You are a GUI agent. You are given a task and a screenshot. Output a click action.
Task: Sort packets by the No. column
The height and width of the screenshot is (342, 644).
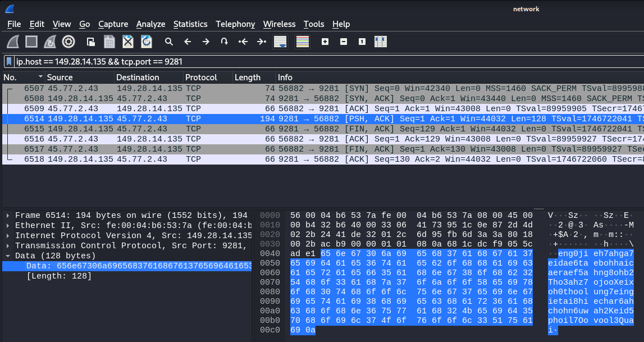coord(23,77)
